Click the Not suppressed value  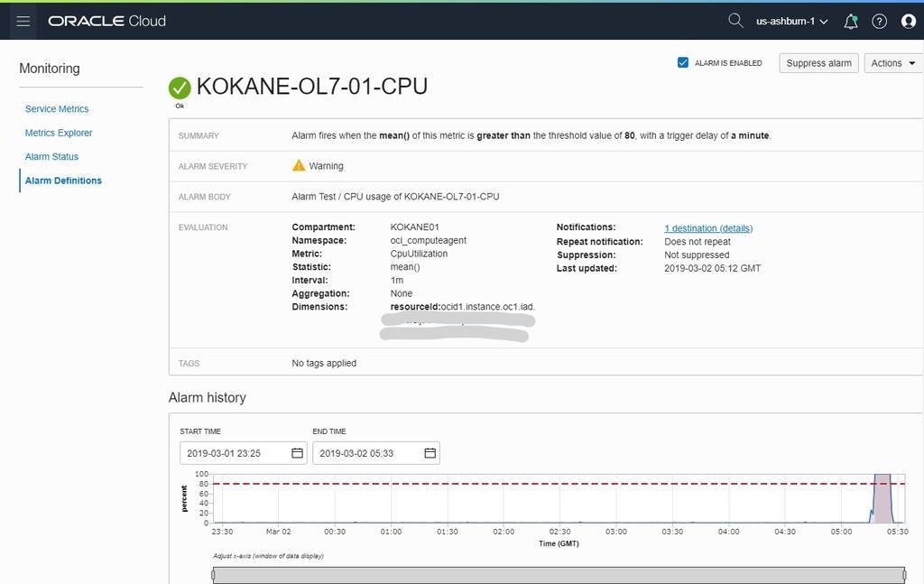[697, 255]
